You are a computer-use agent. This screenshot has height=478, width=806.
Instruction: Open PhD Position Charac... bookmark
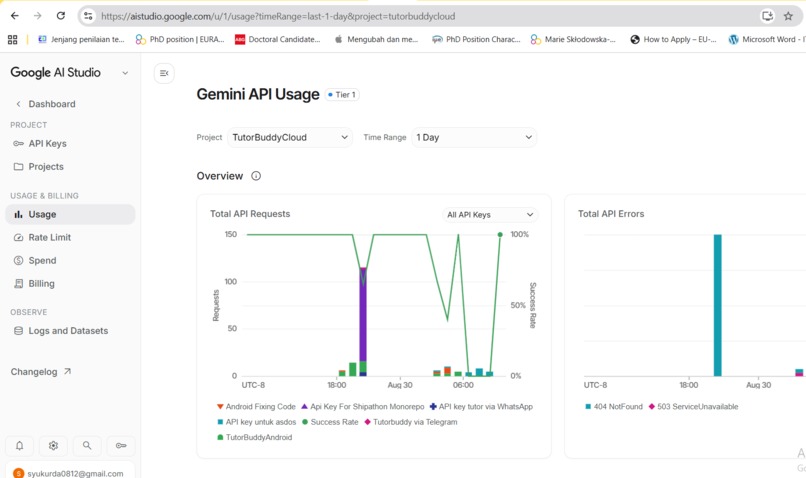pos(476,40)
